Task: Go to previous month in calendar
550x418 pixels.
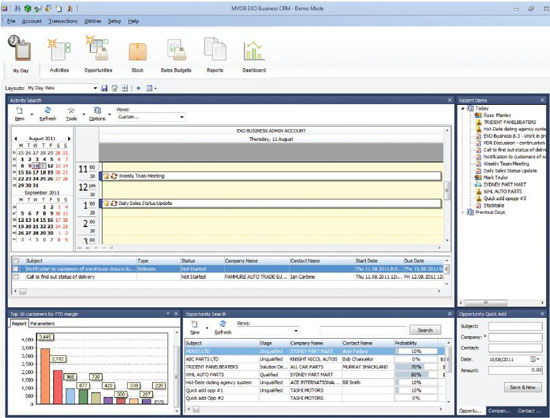Action: coord(16,139)
